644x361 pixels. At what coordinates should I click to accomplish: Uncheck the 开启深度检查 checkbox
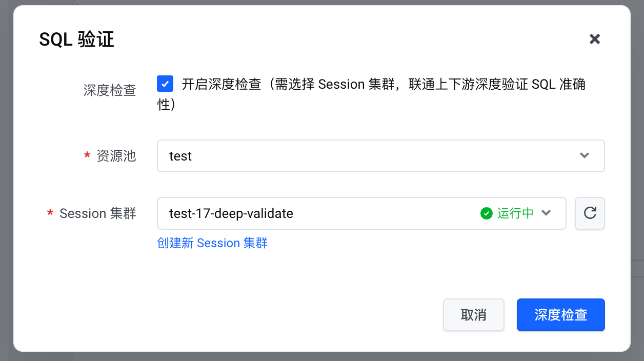coord(165,84)
